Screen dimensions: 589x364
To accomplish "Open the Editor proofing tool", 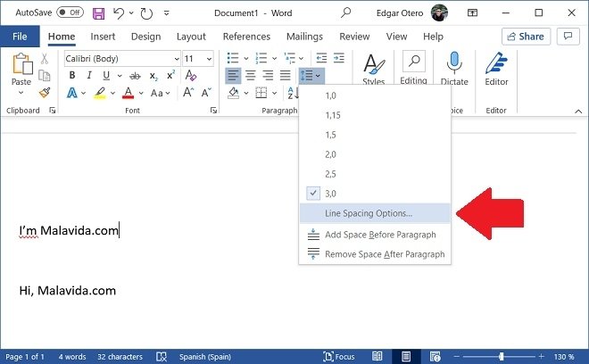I will 496,69.
